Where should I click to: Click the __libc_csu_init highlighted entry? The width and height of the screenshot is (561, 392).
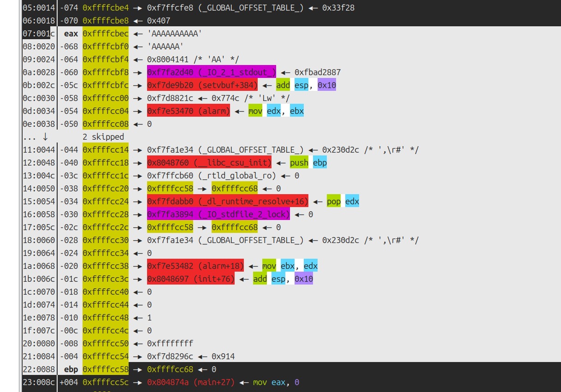pos(210,162)
